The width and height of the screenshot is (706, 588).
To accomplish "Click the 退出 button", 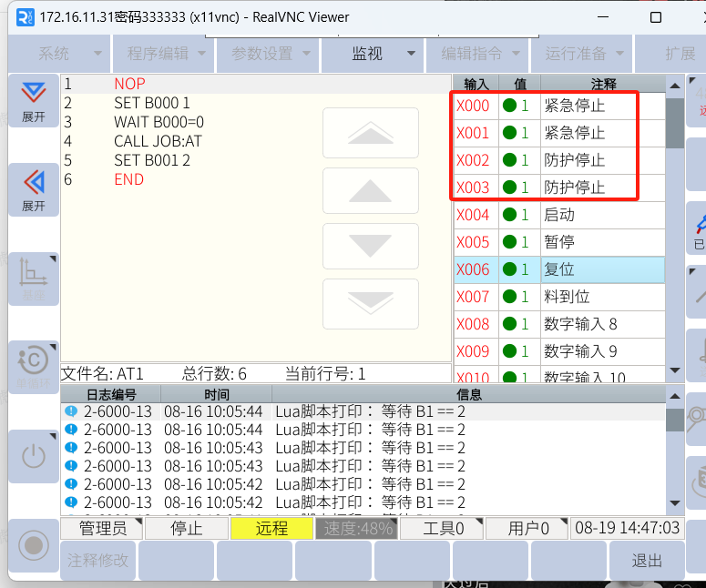I will coord(647,561).
